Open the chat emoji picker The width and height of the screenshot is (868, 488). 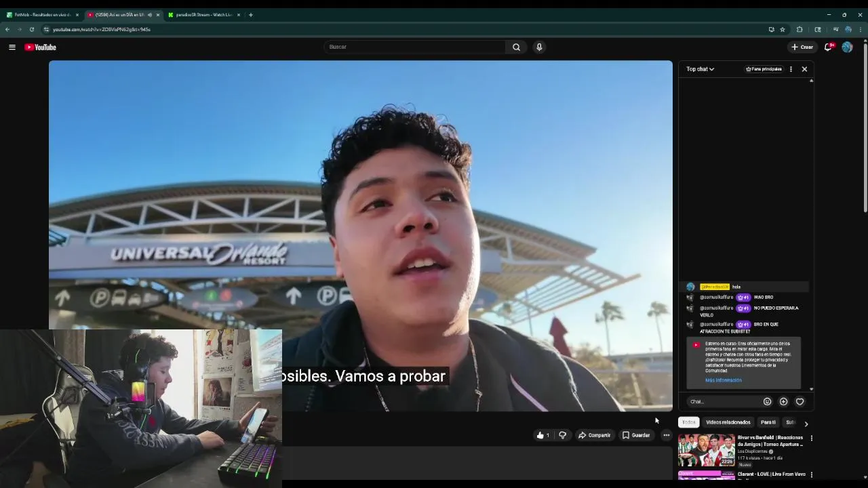click(x=767, y=401)
